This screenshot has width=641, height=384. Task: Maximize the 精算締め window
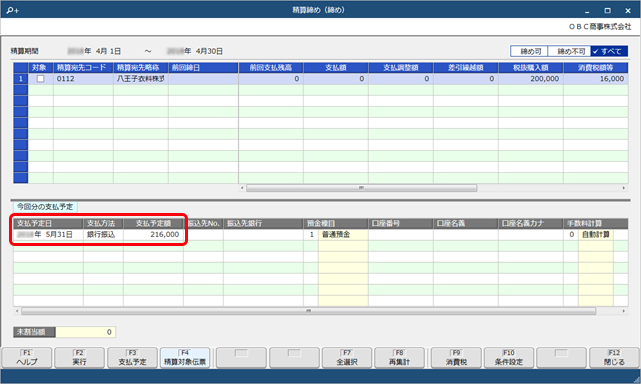point(607,10)
